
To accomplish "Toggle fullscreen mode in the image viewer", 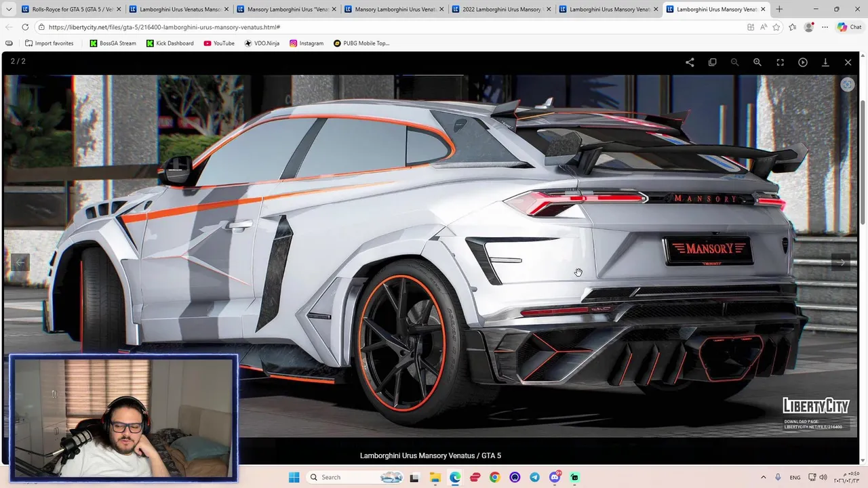I will (780, 62).
